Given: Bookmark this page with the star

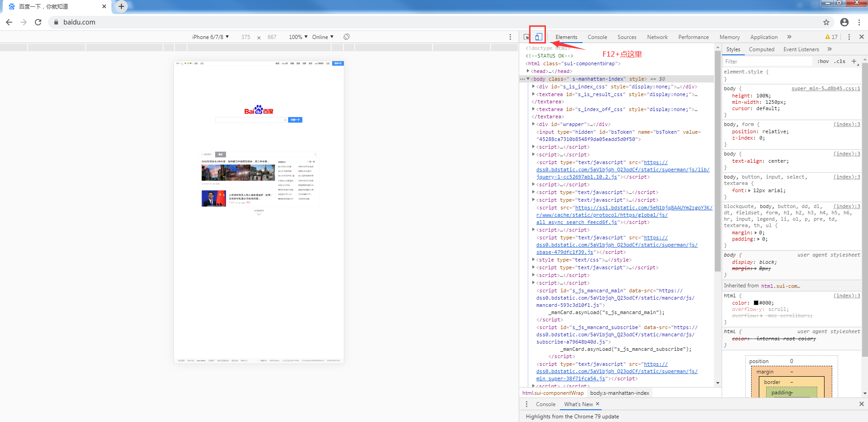Looking at the screenshot, I should (x=826, y=22).
